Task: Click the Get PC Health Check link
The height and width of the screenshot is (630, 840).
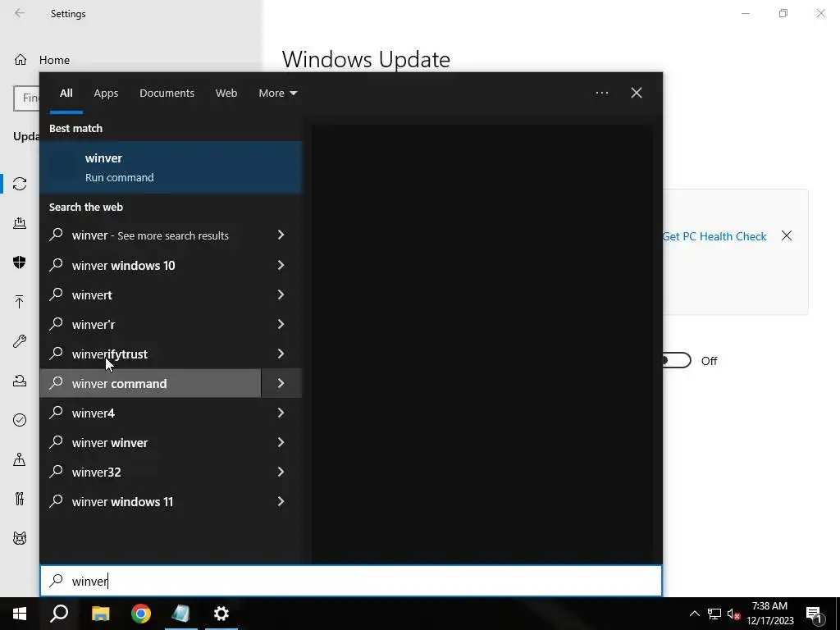Action: 714,236
